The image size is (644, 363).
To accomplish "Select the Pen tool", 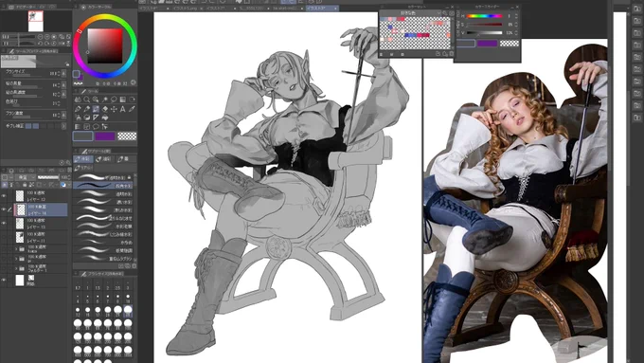I will click(78, 109).
